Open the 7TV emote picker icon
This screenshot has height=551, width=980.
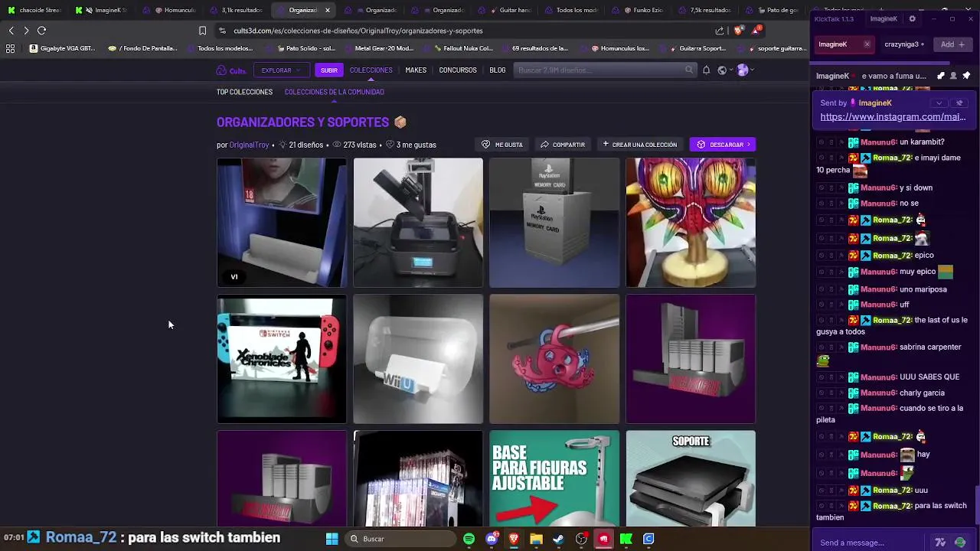point(940,543)
